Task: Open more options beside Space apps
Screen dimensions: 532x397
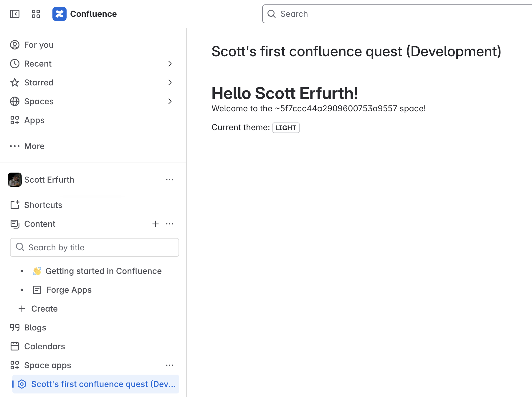Action: click(170, 365)
